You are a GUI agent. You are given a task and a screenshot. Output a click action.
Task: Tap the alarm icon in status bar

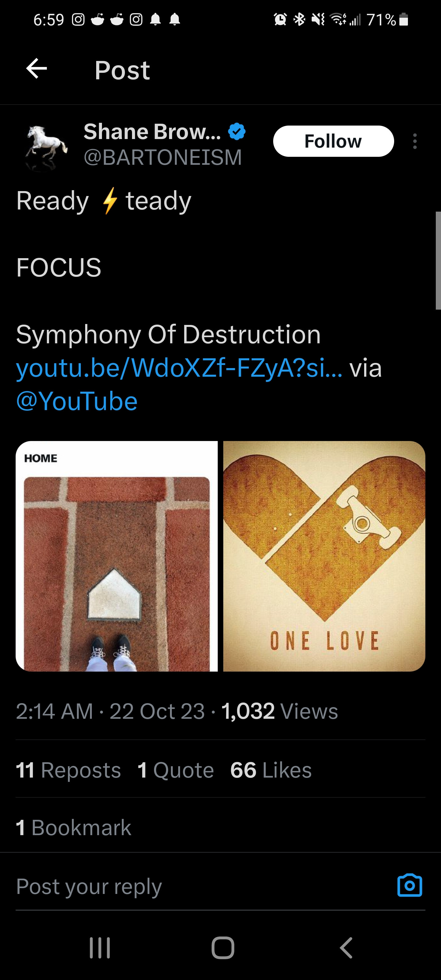pos(281,19)
